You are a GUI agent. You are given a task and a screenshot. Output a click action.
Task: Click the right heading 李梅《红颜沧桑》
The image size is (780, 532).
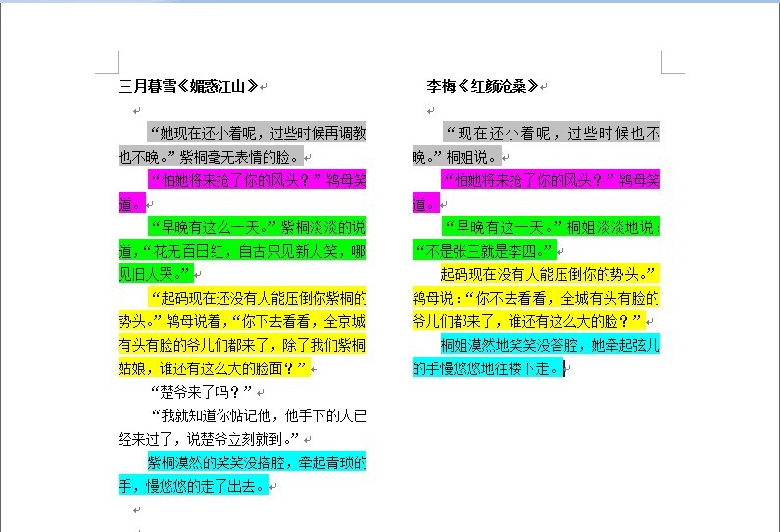[482, 86]
